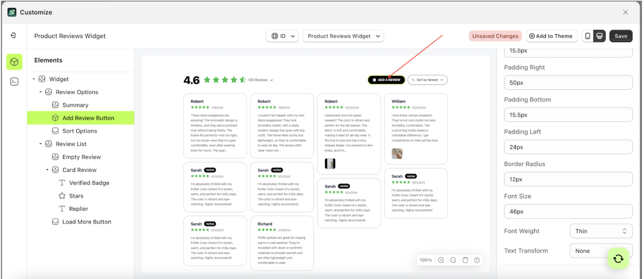Select Empty Review tree item
The image size is (644, 279).
click(81, 157)
